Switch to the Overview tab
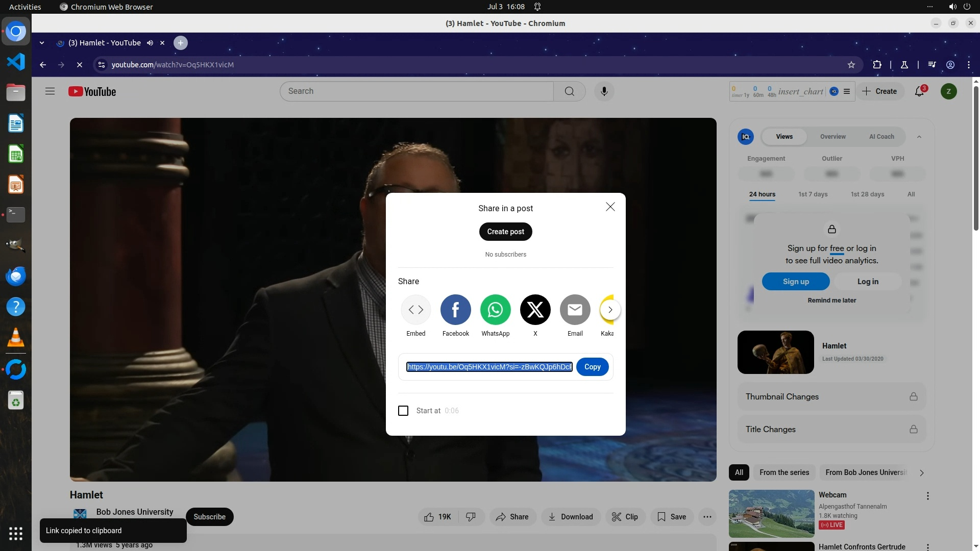This screenshot has width=980, height=551. click(x=832, y=137)
